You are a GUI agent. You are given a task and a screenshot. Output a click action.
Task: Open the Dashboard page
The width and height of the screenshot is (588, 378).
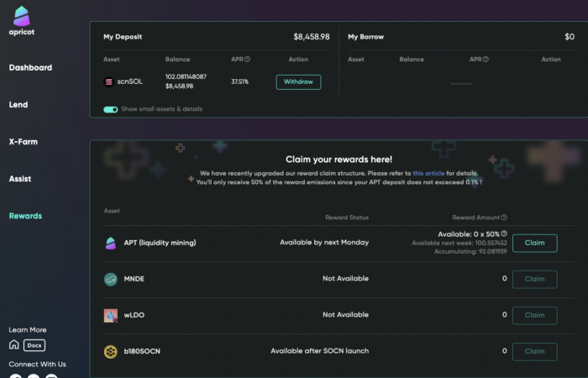pyautogui.click(x=30, y=68)
